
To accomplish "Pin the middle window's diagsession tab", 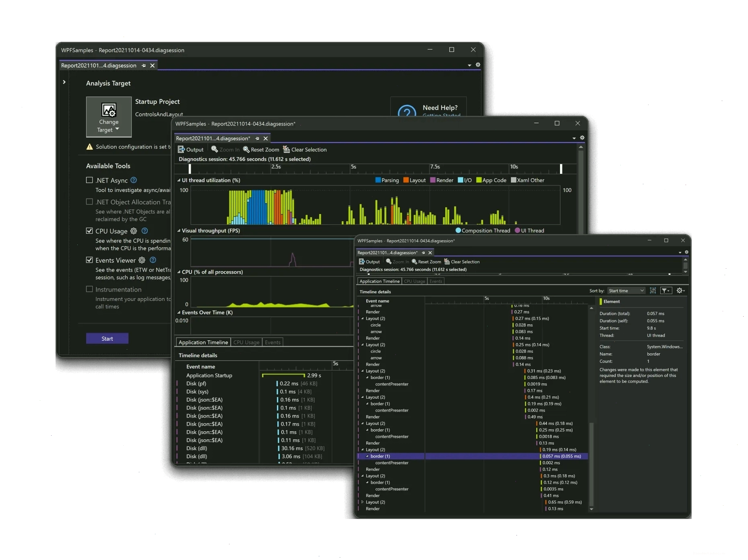I will 257,138.
